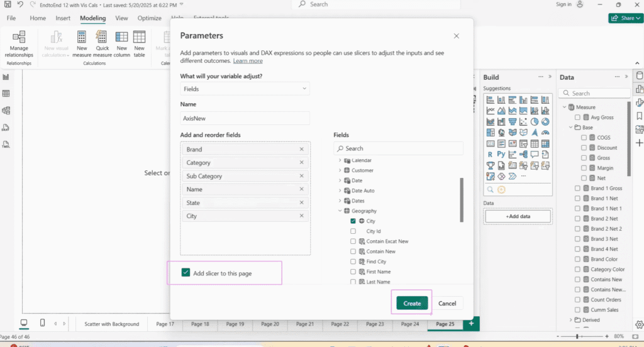Check the Find City checkbox

pyautogui.click(x=353, y=262)
